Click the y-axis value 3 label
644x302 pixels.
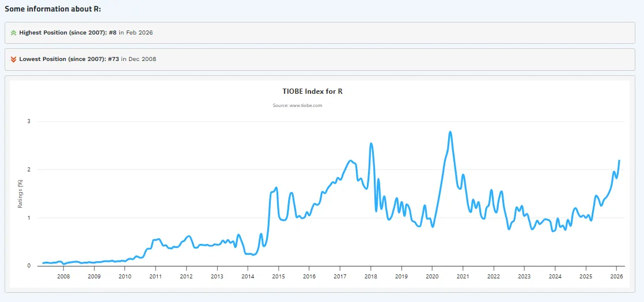pyautogui.click(x=28, y=121)
